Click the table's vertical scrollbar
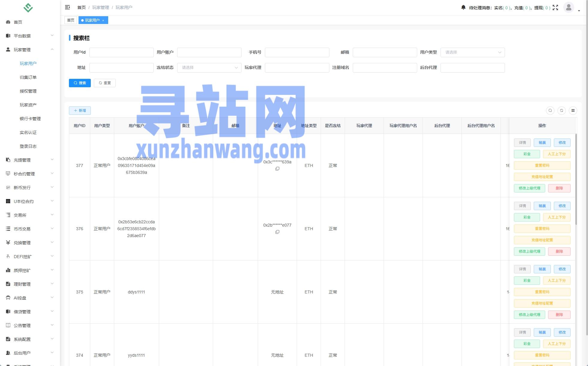588x366 pixels. 576,179
